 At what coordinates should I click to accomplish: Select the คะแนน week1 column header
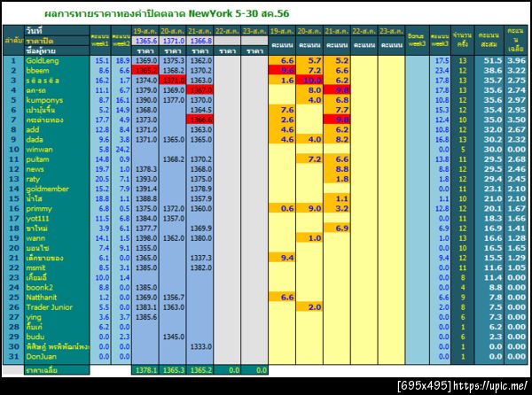pyautogui.click(x=100, y=40)
